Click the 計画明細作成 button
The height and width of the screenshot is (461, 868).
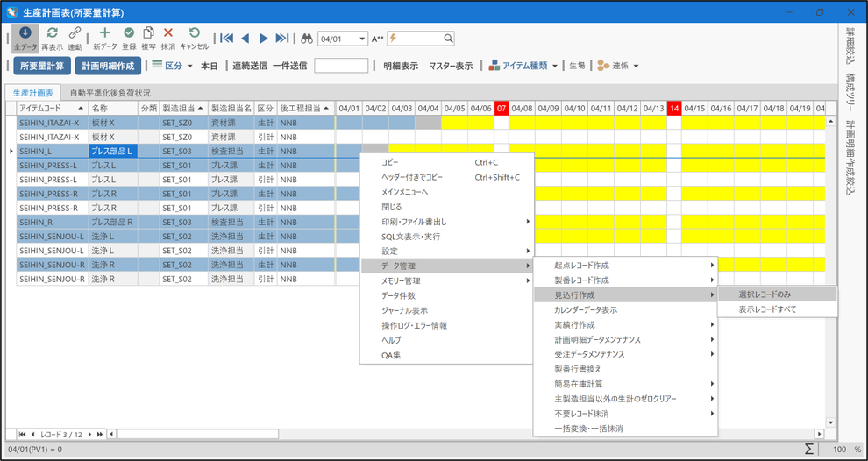108,66
